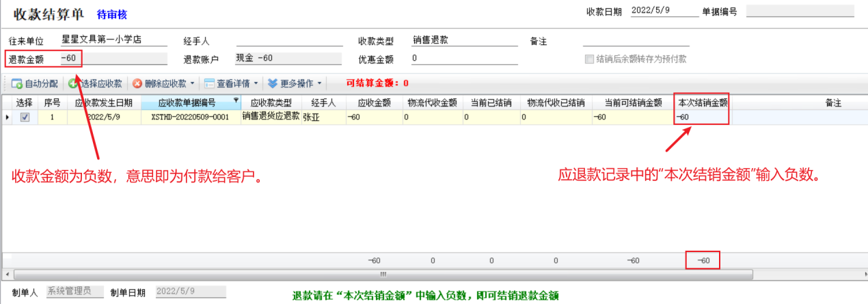The image size is (868, 304).
Task: Open the 更多操作 dropdown arrow
Action: [x=319, y=84]
